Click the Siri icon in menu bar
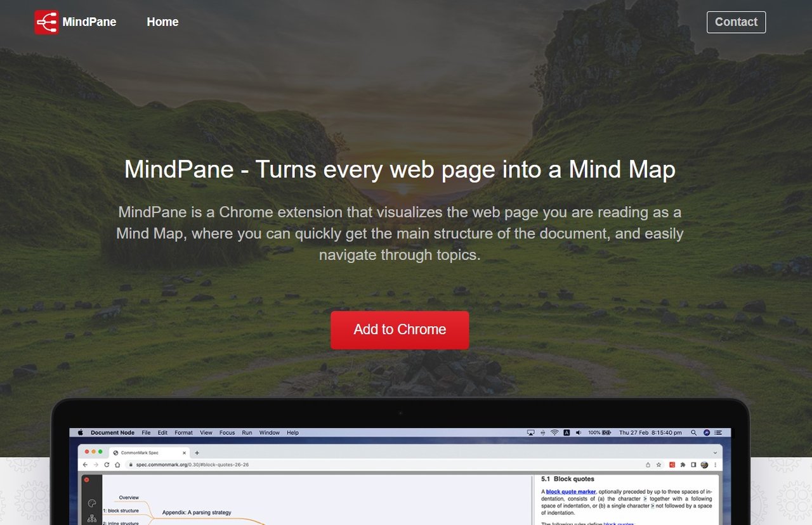 click(707, 432)
